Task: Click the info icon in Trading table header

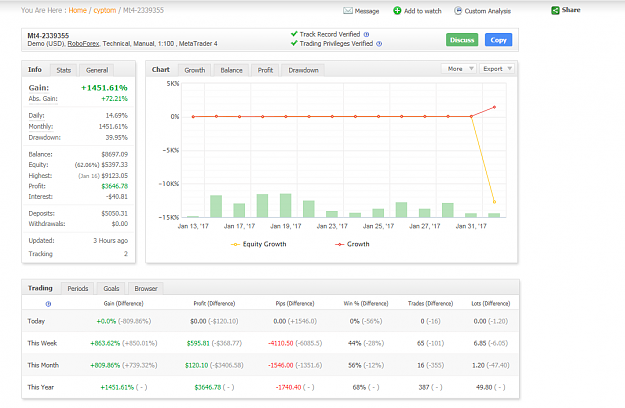Action: (48, 304)
